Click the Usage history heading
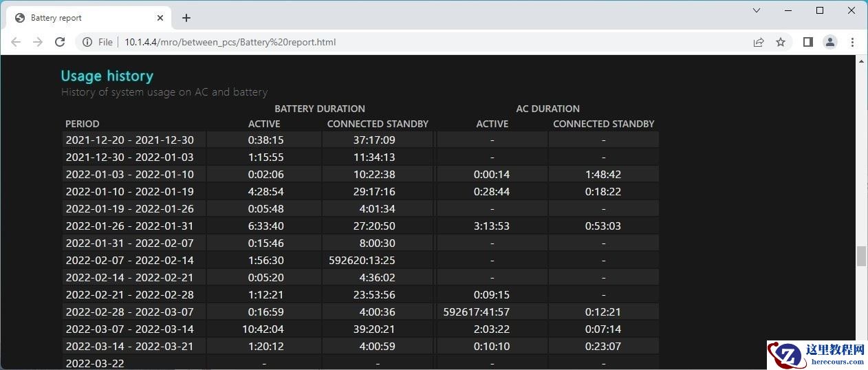Image resolution: width=868 pixels, height=370 pixels. coord(107,76)
